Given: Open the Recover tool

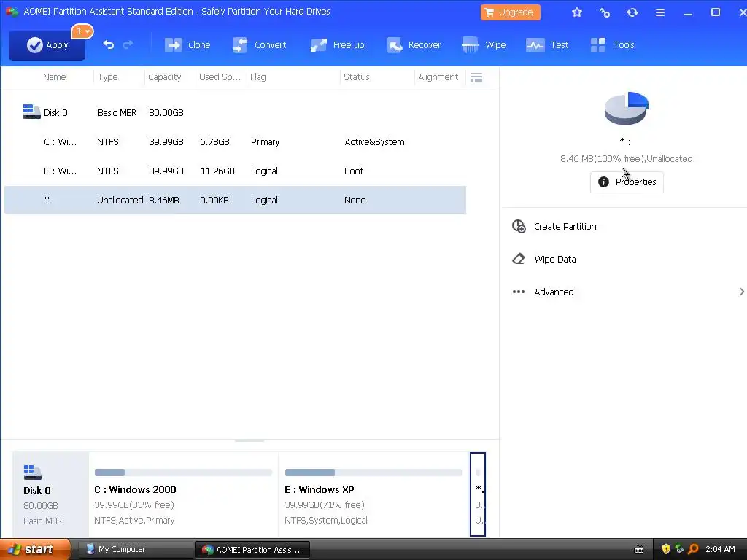Looking at the screenshot, I should pos(414,45).
